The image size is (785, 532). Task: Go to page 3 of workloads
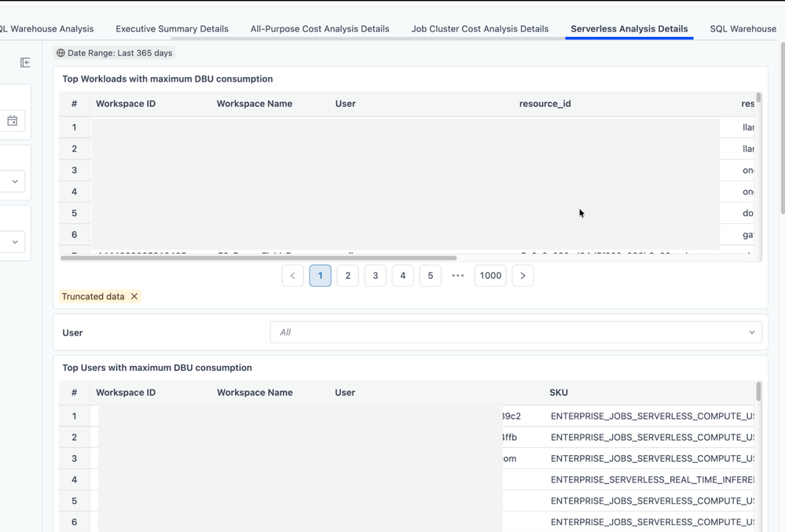coord(376,276)
